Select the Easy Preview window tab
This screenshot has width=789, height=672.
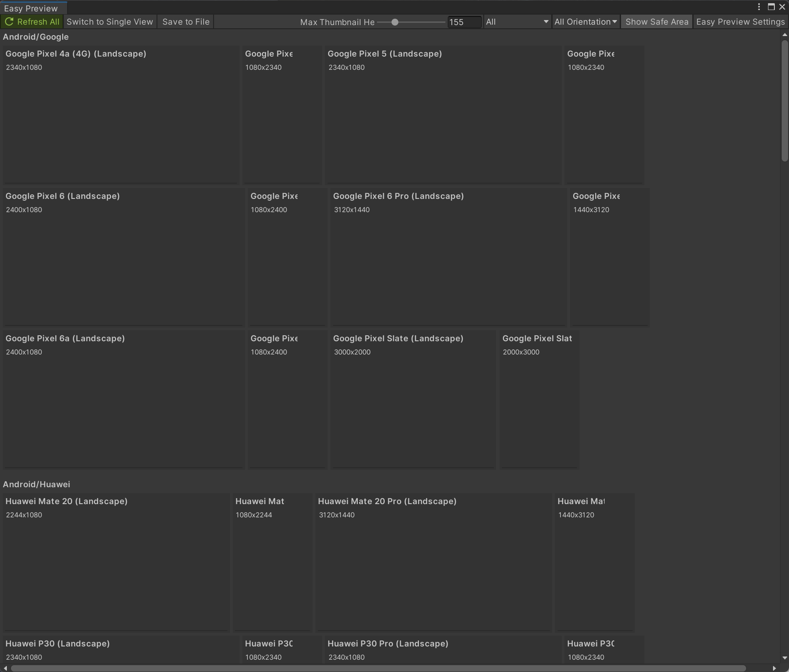click(x=32, y=8)
